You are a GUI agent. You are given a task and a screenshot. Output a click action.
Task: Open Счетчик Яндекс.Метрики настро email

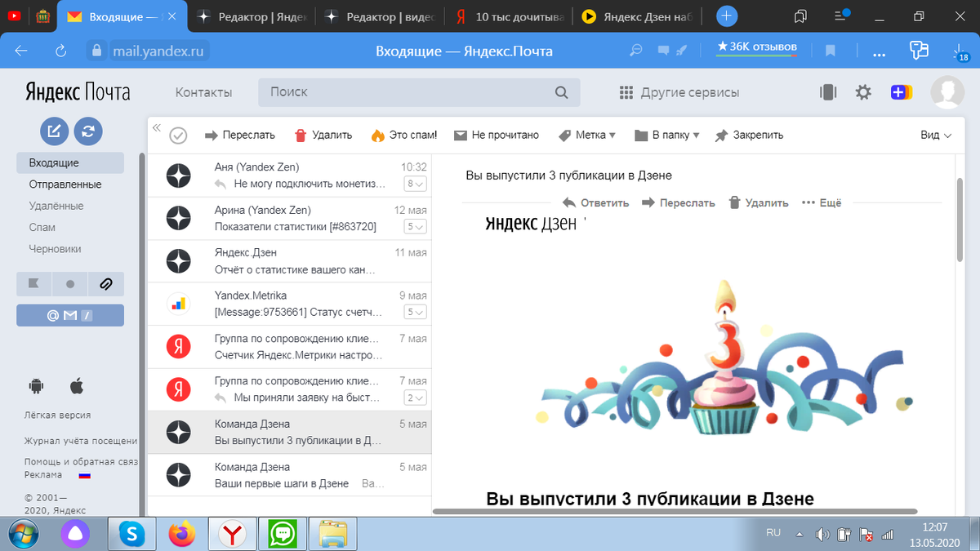coord(289,347)
